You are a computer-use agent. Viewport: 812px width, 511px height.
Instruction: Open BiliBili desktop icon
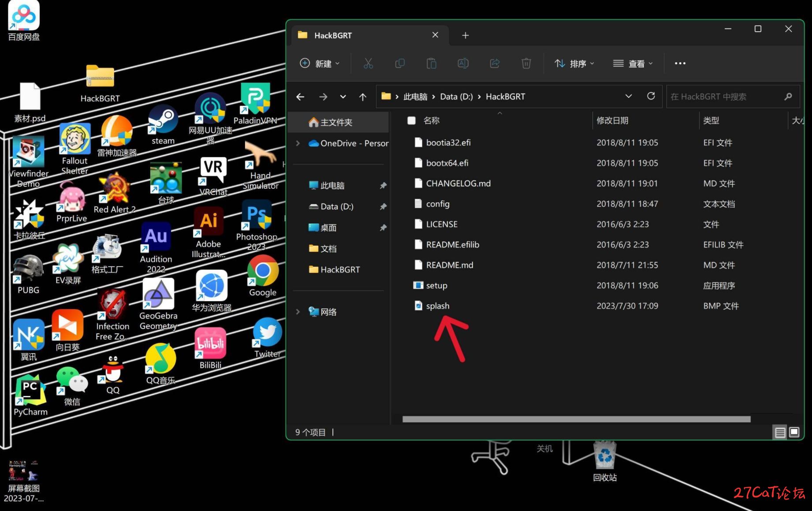pos(210,348)
